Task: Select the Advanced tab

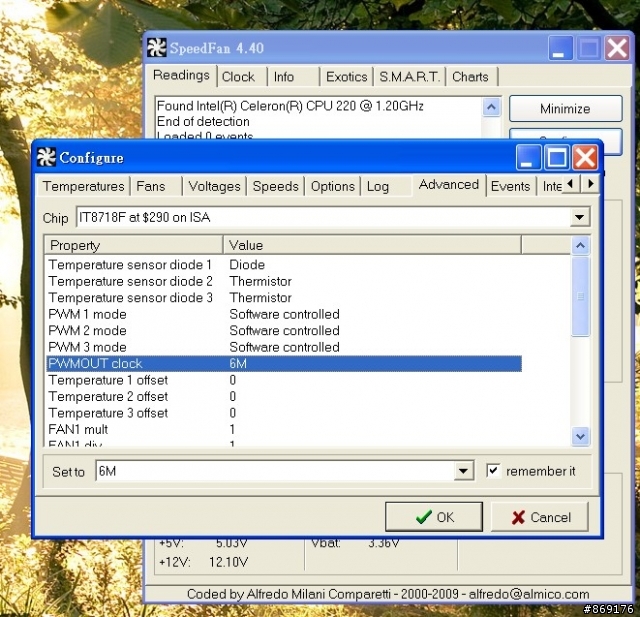Action: 449,185
